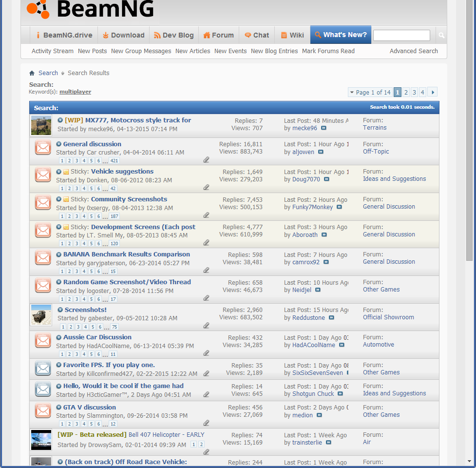Click the first-unread icon beside Vehicle suggestions
This screenshot has height=468, width=476.
click(59, 172)
